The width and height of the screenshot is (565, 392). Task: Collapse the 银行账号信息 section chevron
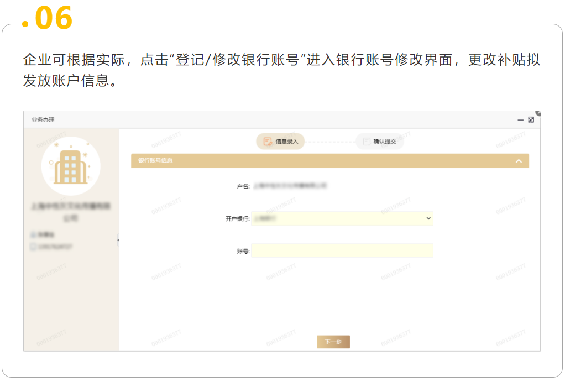pyautogui.click(x=519, y=161)
